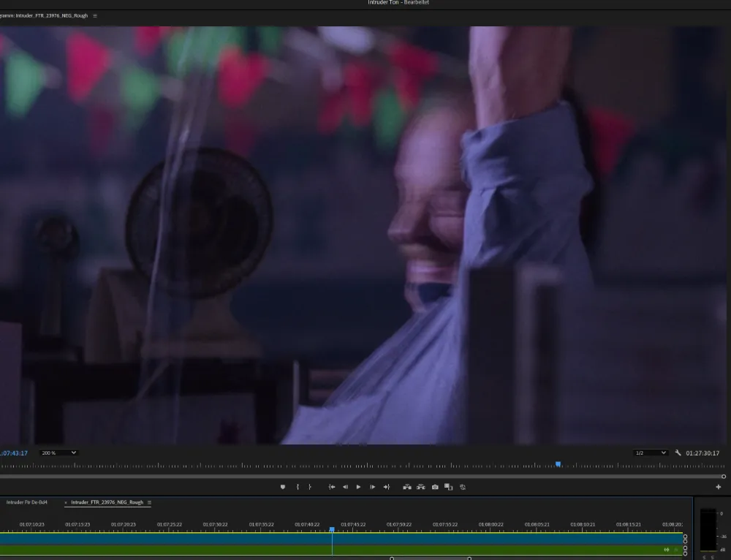Image resolution: width=731 pixels, height=560 pixels.
Task: Jump to In point with Go to In
Action: [x=332, y=487]
